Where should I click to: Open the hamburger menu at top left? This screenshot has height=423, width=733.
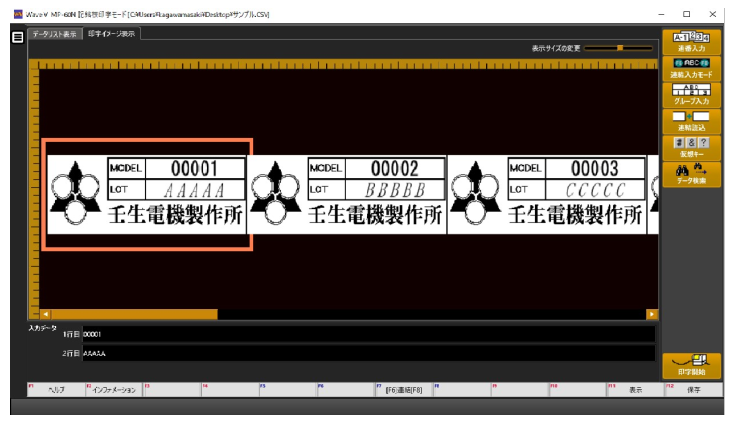[17, 37]
